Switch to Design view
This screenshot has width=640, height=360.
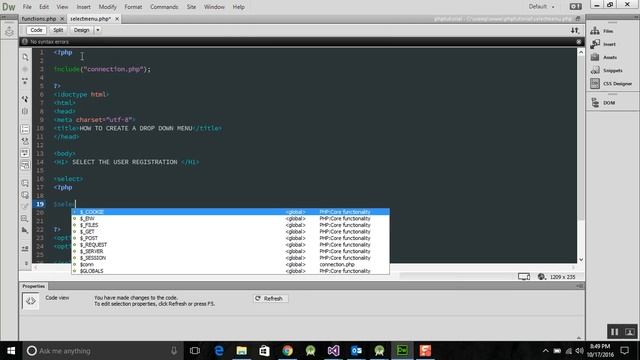(x=82, y=30)
